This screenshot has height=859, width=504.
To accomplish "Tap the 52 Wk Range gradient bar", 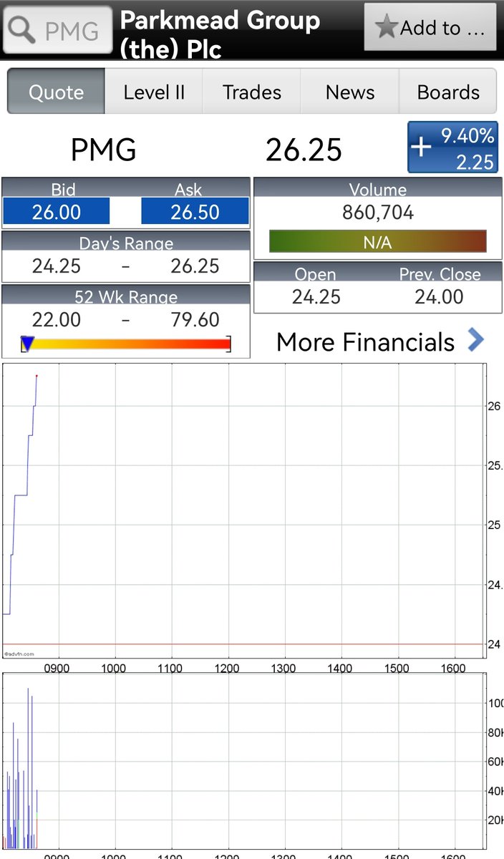I will click(126, 345).
